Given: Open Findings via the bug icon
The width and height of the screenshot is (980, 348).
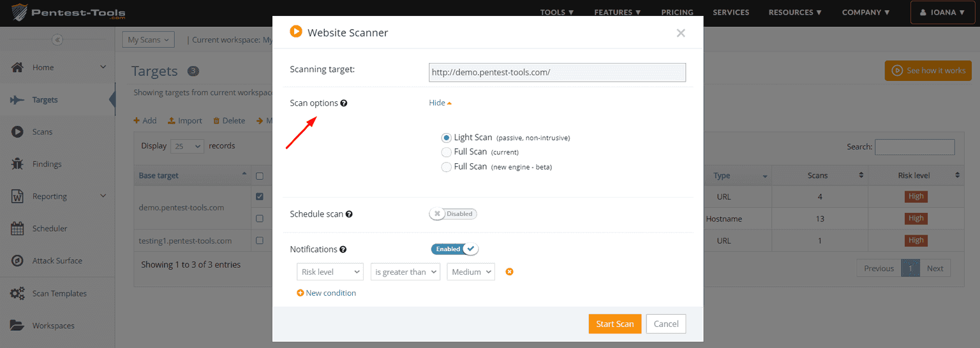Looking at the screenshot, I should (18, 164).
